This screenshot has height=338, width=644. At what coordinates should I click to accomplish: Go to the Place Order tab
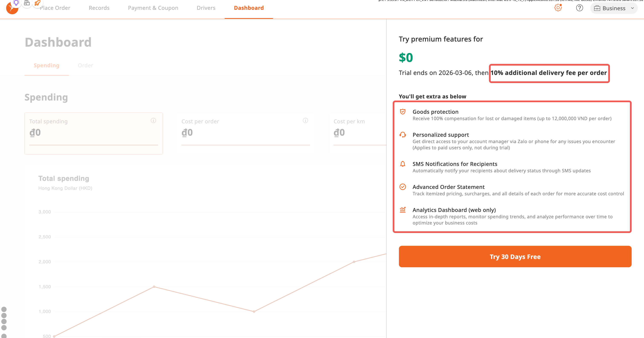coord(55,8)
